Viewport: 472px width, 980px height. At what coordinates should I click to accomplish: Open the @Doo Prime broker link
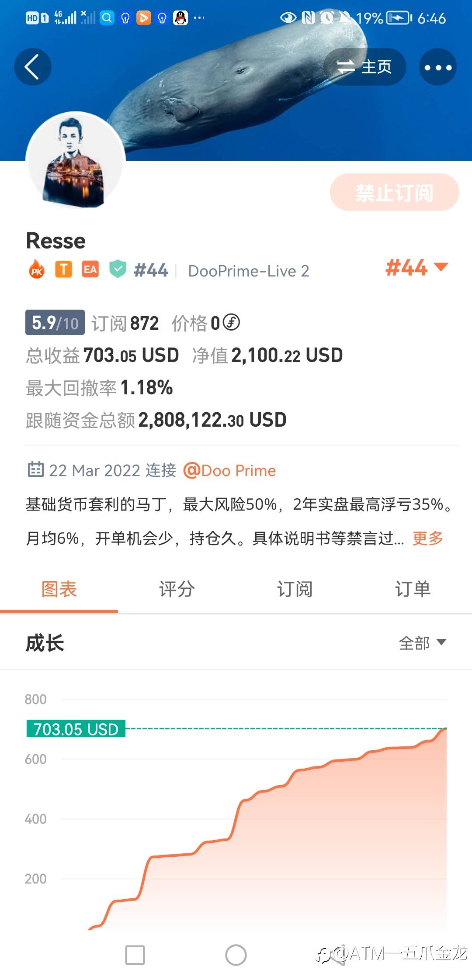pyautogui.click(x=229, y=470)
